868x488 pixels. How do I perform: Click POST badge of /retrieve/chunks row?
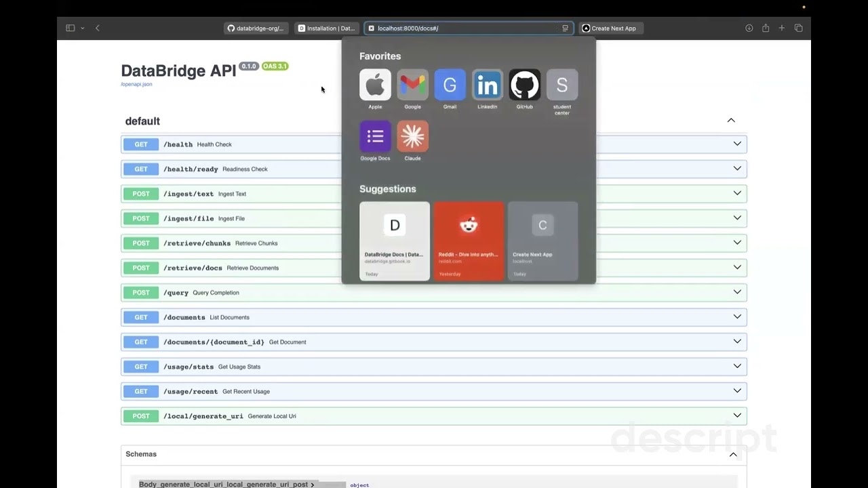tap(141, 243)
